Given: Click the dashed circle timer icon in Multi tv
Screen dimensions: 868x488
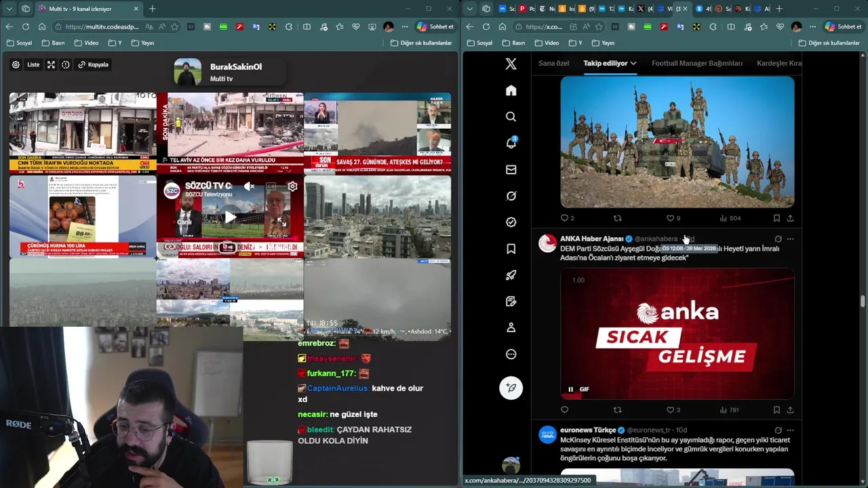Looking at the screenshot, I should click(x=66, y=64).
